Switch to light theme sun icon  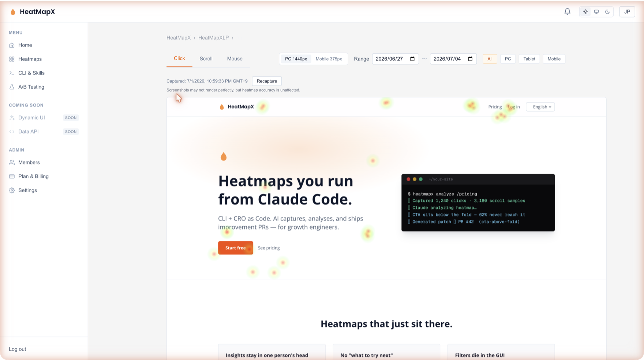585,12
